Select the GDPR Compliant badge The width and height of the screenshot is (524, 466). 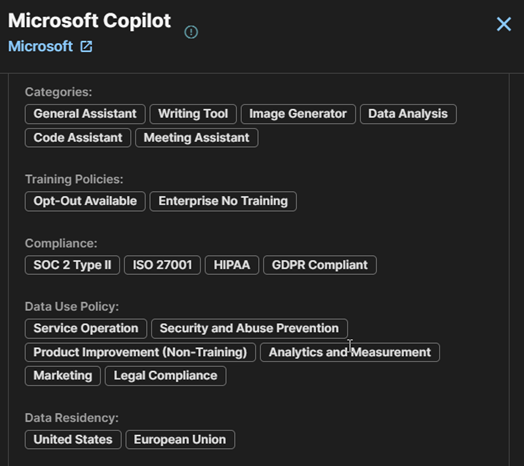tap(320, 265)
